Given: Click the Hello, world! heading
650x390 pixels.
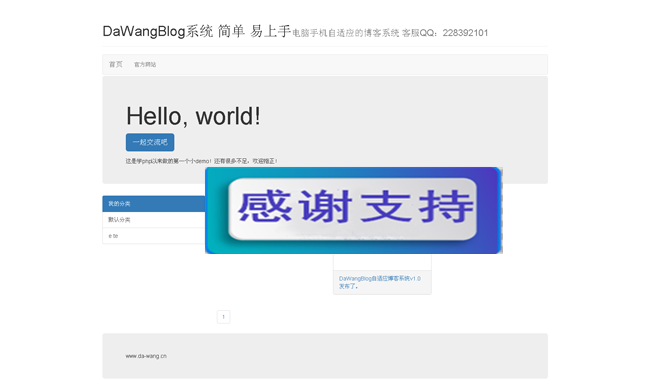Looking at the screenshot, I should (194, 116).
